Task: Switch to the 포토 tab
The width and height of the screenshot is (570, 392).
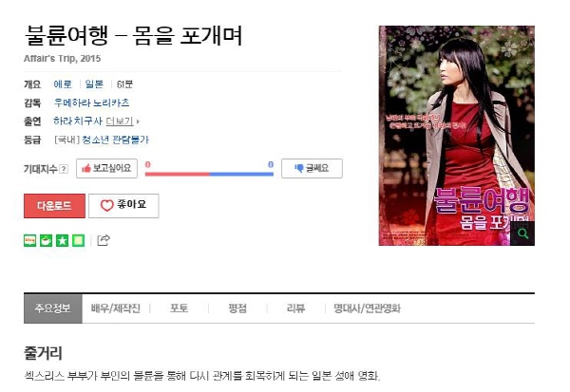Action: 179,308
